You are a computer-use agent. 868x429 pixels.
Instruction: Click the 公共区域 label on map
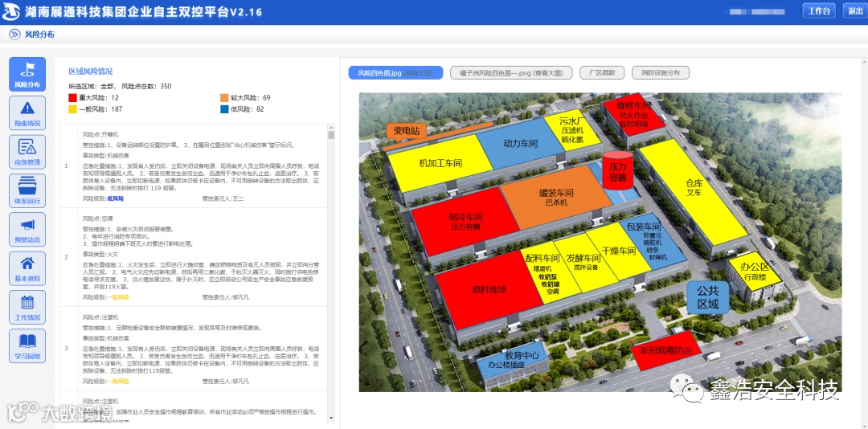[707, 297]
